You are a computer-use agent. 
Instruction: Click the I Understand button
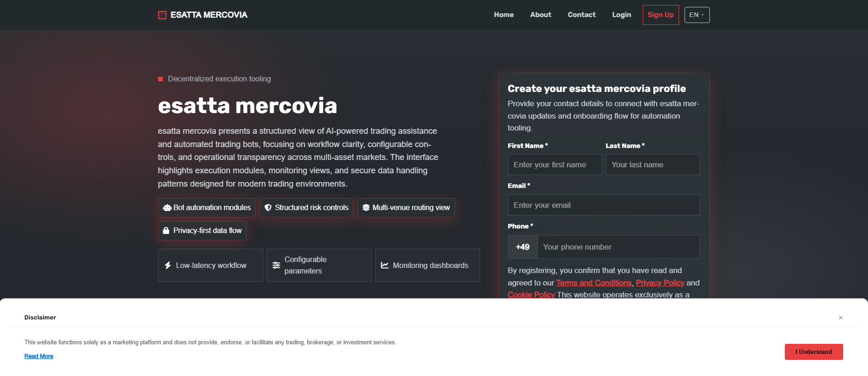click(814, 352)
